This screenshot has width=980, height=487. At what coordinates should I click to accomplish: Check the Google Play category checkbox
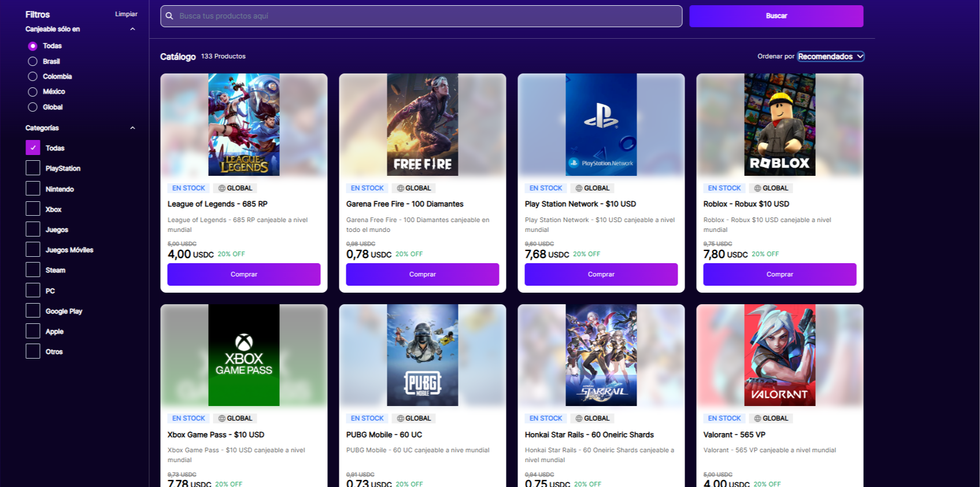33,311
